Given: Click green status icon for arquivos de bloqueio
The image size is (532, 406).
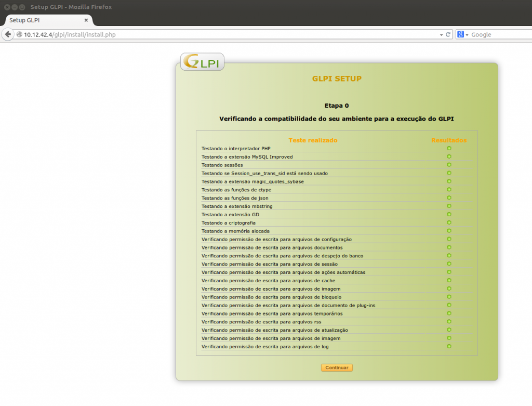Looking at the screenshot, I should tap(449, 297).
